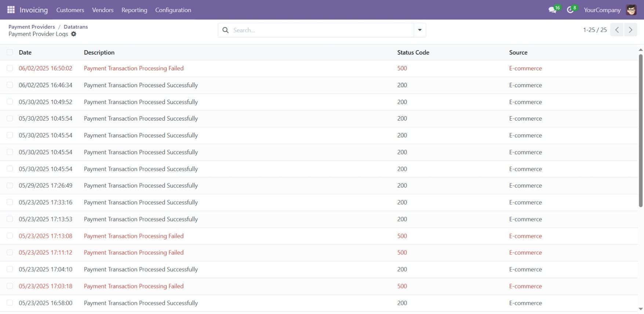Open the YourCompany company switcher
The height and width of the screenshot is (314, 644).
point(602,10)
